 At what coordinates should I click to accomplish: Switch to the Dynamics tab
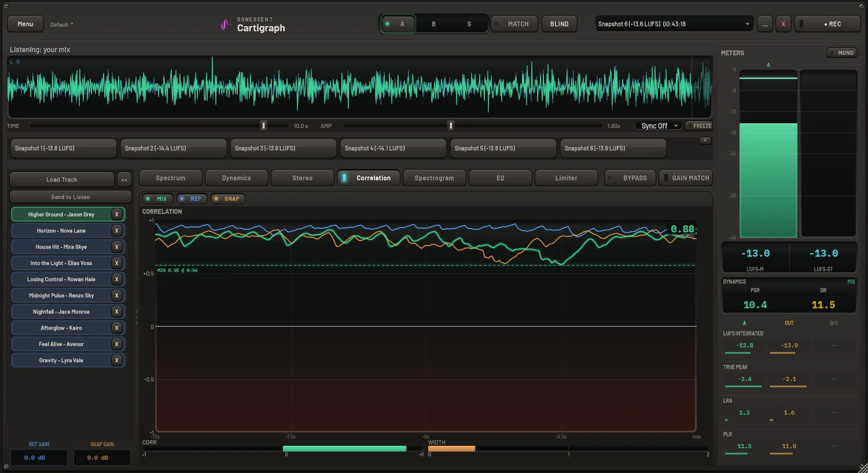237,178
